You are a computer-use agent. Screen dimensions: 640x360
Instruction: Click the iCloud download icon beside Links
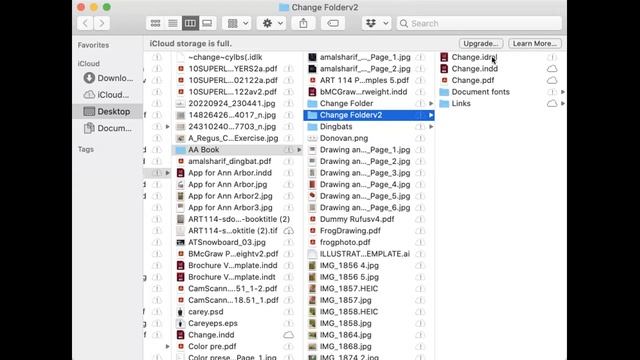coord(552,104)
